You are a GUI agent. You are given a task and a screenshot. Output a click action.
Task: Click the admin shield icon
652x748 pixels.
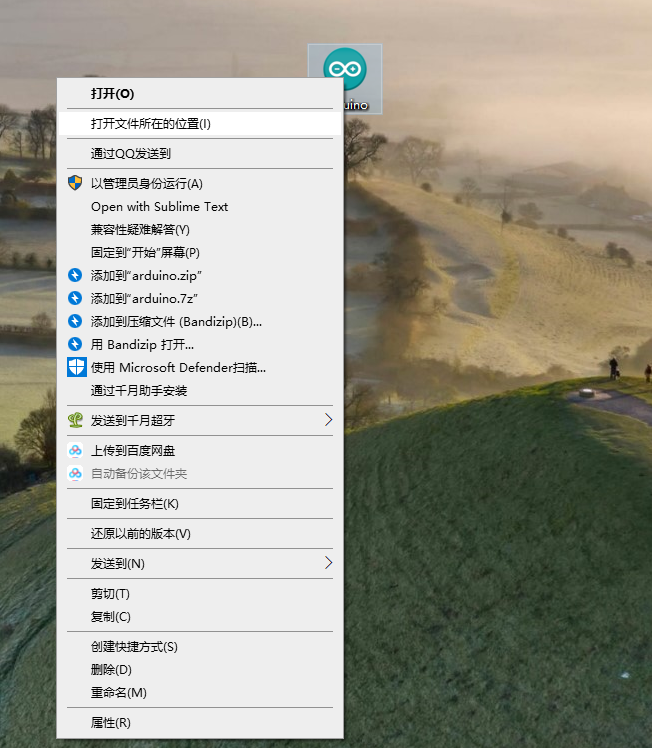75,183
